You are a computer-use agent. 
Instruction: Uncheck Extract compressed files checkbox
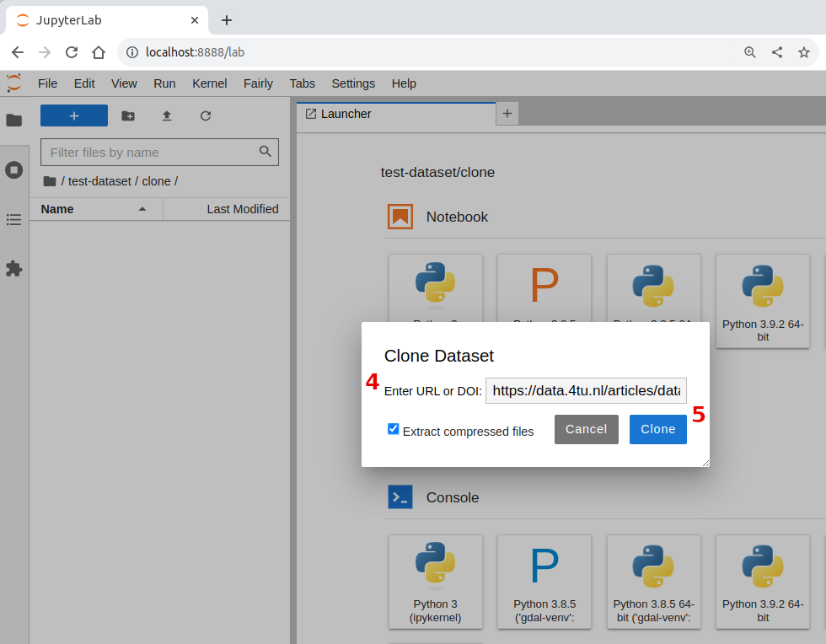click(393, 429)
